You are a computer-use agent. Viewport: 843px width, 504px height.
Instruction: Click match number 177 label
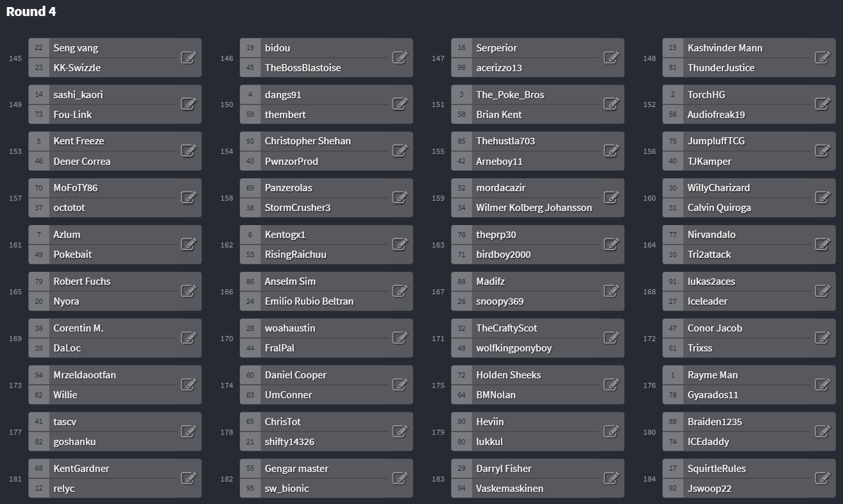click(x=15, y=432)
